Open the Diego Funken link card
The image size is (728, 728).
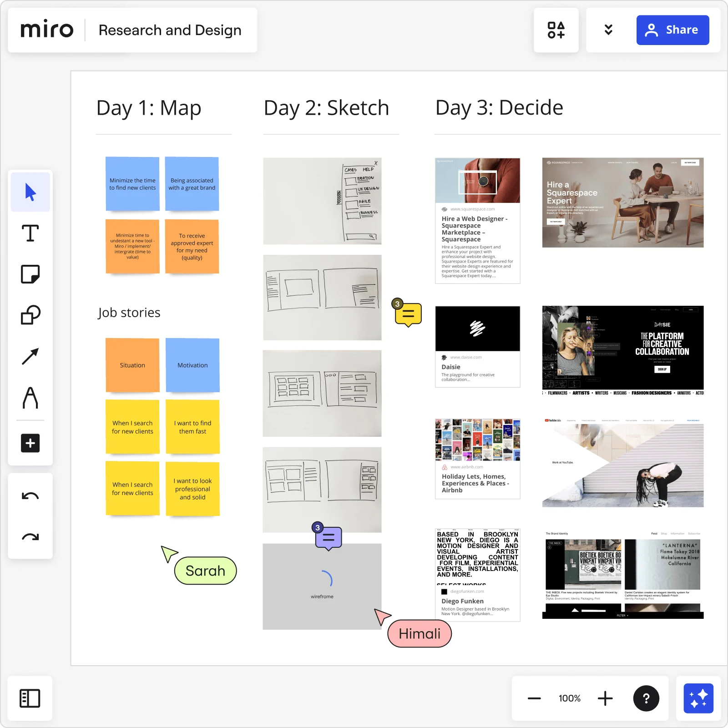[x=478, y=575]
